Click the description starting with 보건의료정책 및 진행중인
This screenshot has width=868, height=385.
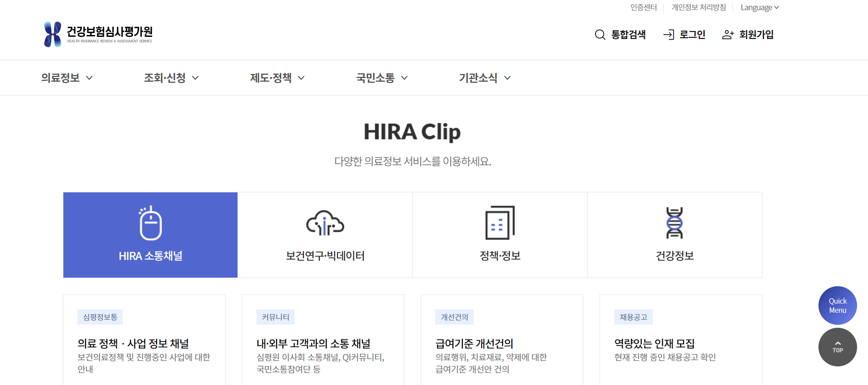pos(144,363)
